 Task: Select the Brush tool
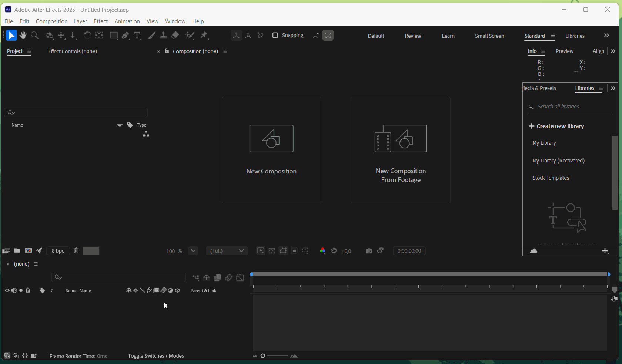(x=152, y=36)
